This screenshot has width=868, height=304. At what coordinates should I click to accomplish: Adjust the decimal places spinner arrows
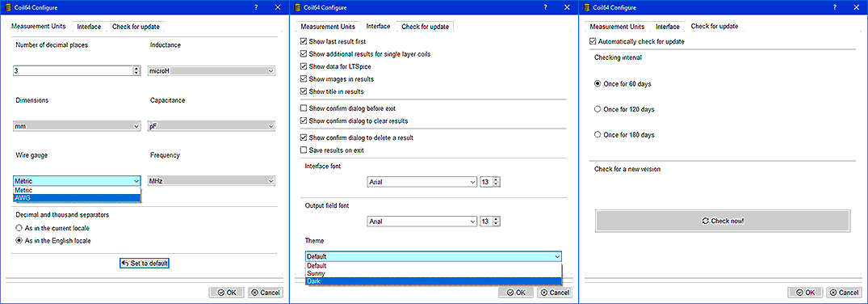pyautogui.click(x=136, y=70)
